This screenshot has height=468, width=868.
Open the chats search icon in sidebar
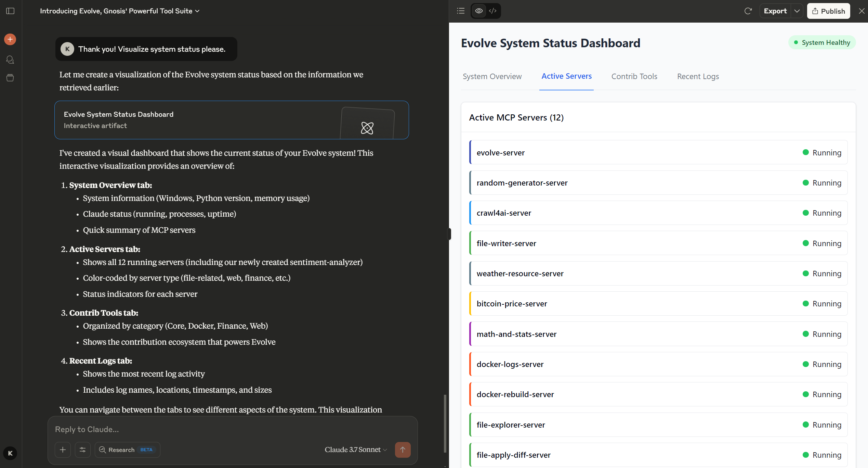(x=10, y=60)
